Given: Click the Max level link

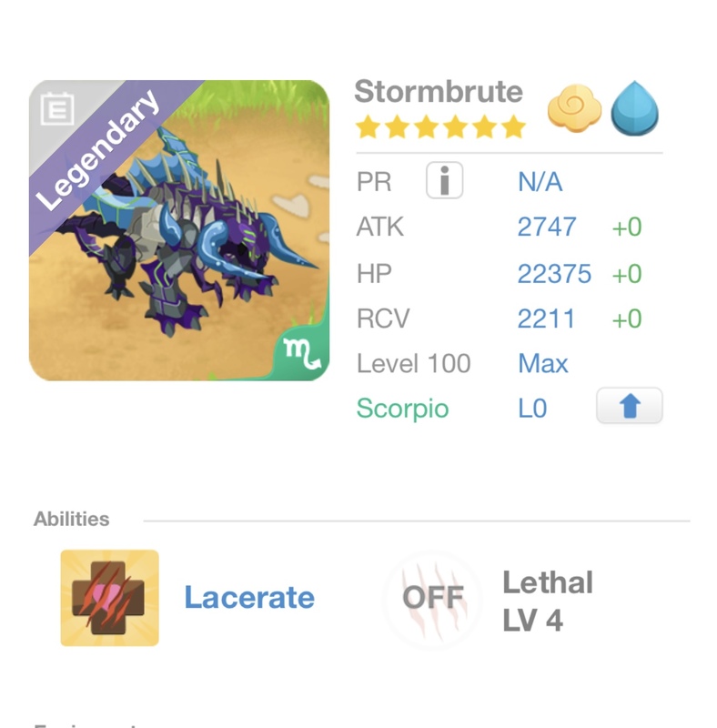Looking at the screenshot, I should coord(546,362).
